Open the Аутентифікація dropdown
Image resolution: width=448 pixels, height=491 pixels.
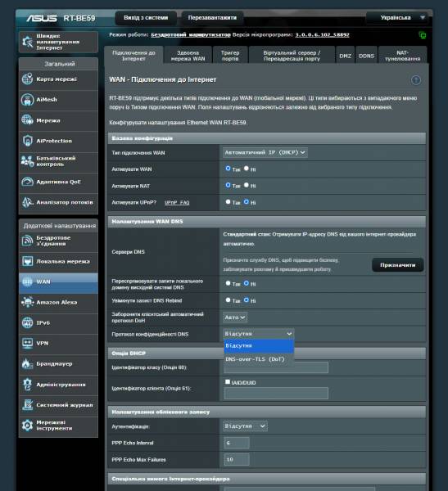click(245, 426)
